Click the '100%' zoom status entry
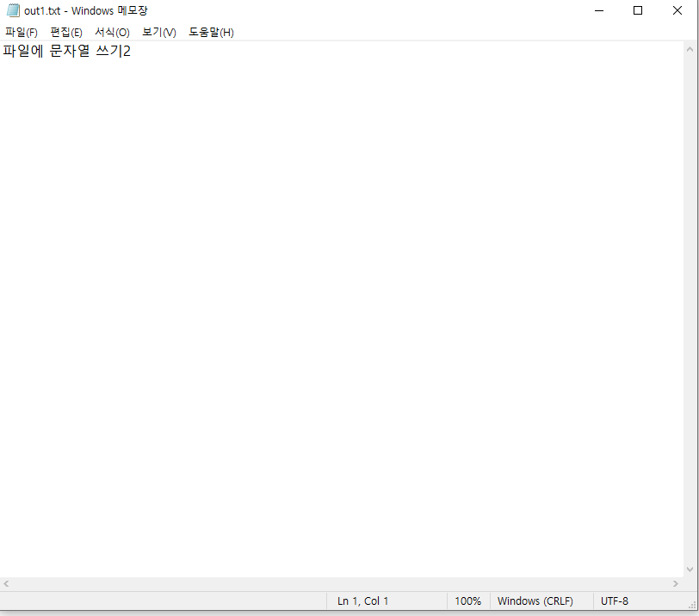The width and height of the screenshot is (699, 616). pos(467,601)
